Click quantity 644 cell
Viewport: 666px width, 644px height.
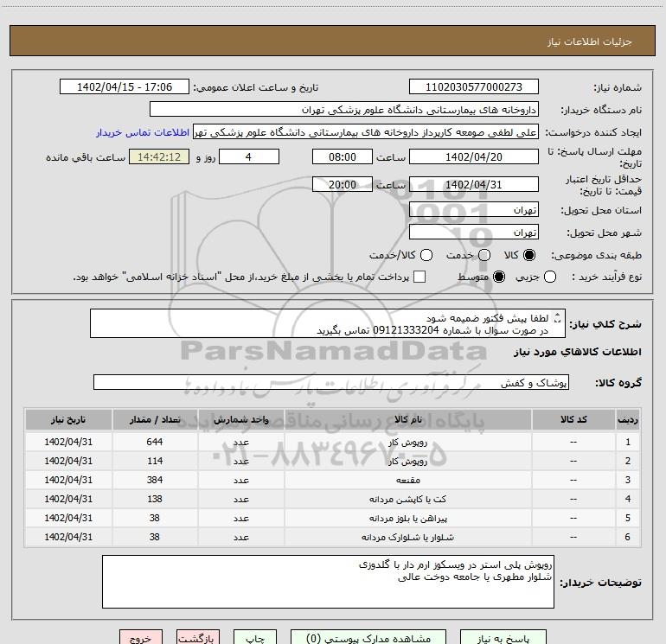coord(155,442)
